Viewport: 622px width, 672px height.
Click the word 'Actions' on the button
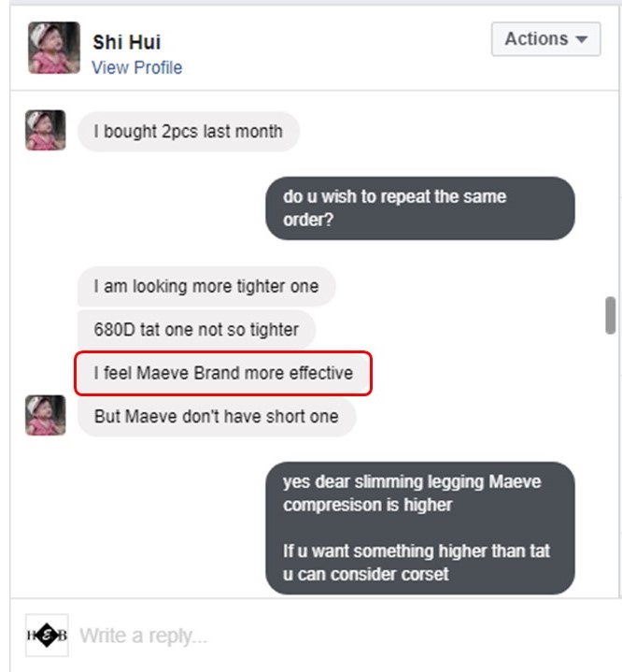tap(536, 39)
